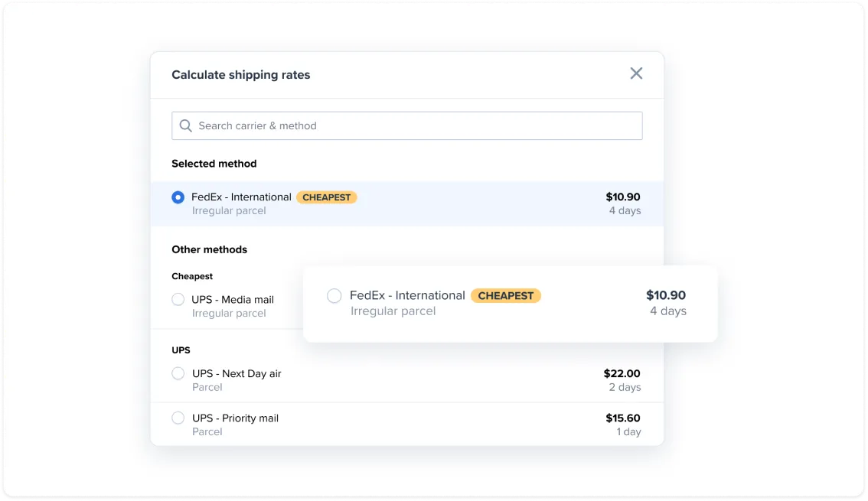Click the CHEAPEST badge in floating card

tap(506, 296)
